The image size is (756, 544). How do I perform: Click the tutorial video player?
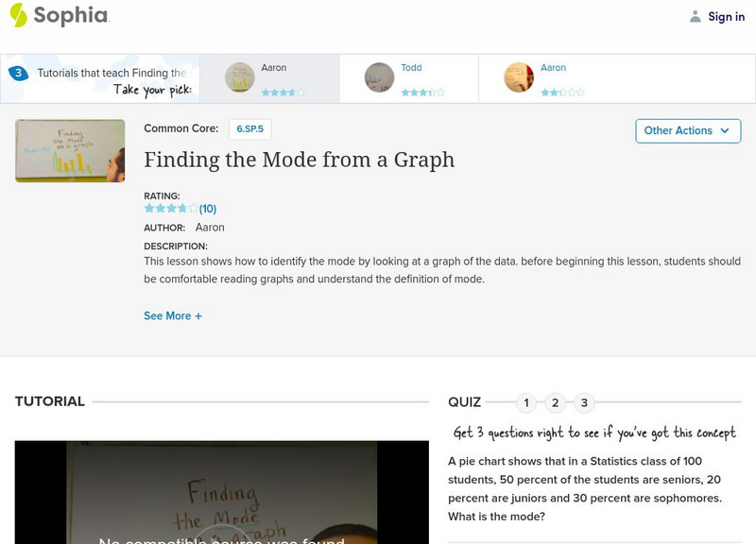coord(221,492)
